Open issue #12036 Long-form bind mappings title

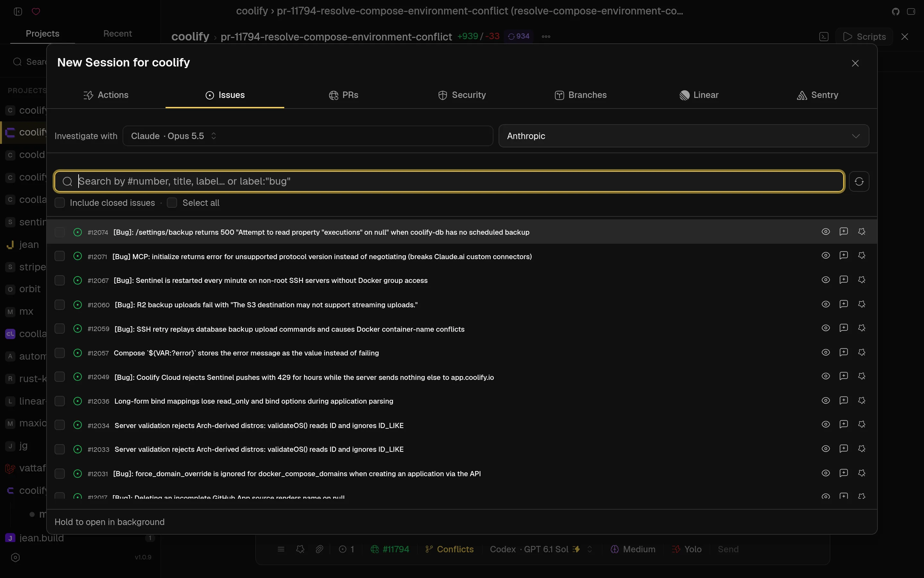[x=254, y=401]
